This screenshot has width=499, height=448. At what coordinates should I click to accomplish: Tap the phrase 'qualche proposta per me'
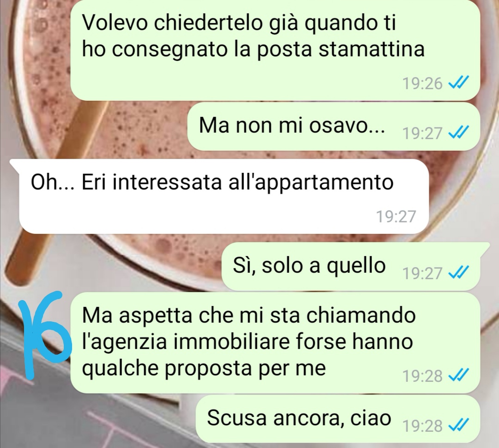(x=204, y=369)
